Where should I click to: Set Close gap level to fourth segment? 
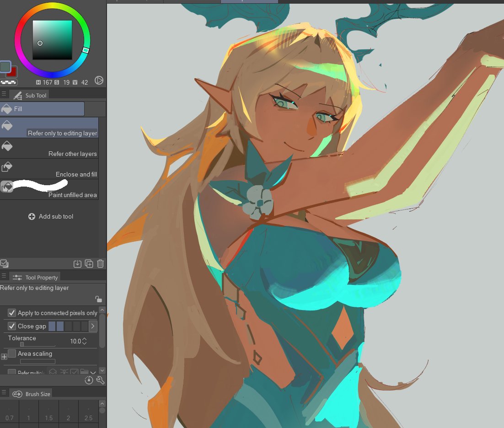(x=76, y=326)
